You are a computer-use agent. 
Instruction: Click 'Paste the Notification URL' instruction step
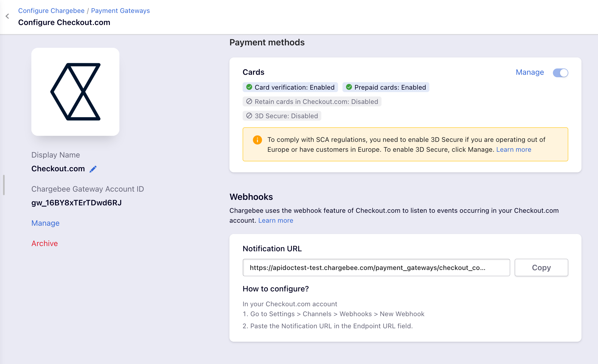pyautogui.click(x=328, y=326)
